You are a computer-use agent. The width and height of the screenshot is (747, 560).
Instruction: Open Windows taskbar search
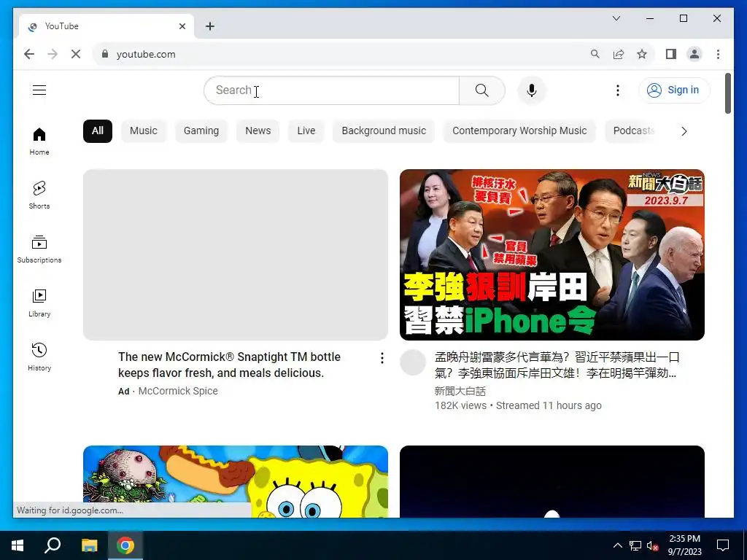(x=53, y=545)
